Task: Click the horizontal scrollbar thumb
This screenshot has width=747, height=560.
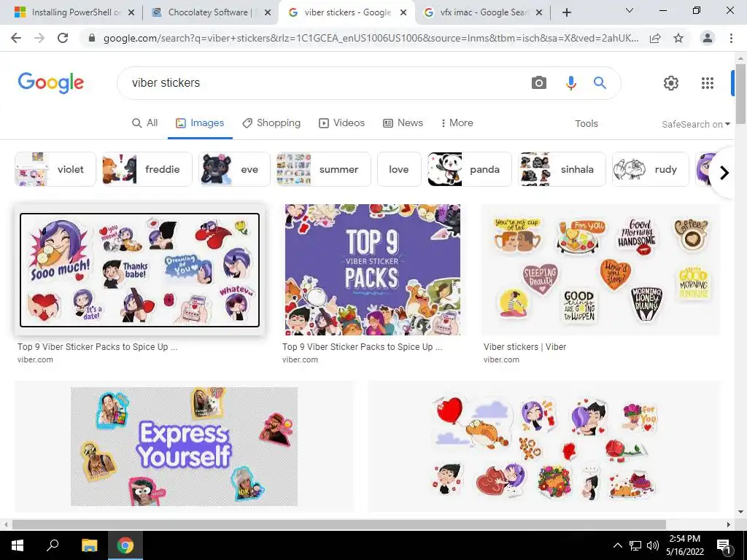Action: [x=338, y=524]
